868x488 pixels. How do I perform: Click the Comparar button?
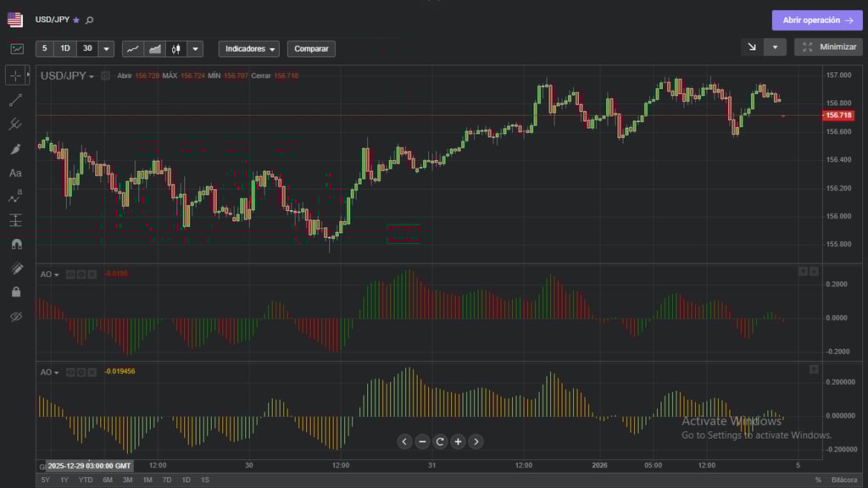(x=311, y=48)
